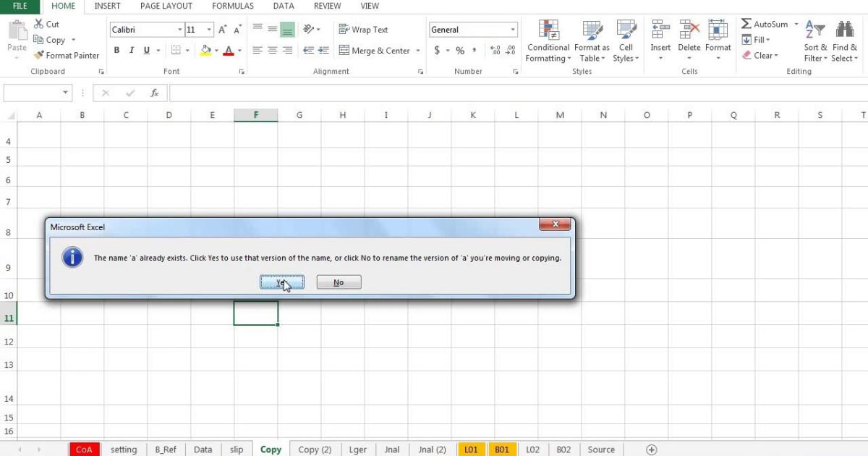Toggle italic formatting
This screenshot has height=456, width=868.
point(131,50)
